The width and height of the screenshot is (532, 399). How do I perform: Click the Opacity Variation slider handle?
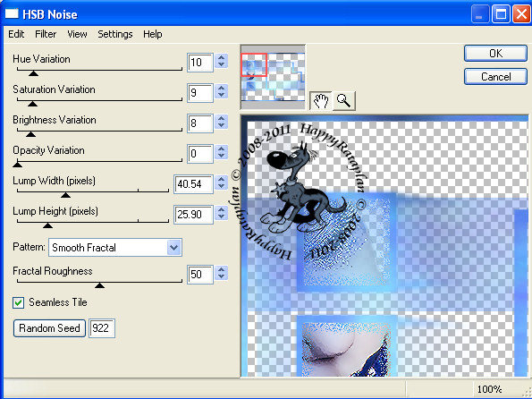(x=17, y=165)
